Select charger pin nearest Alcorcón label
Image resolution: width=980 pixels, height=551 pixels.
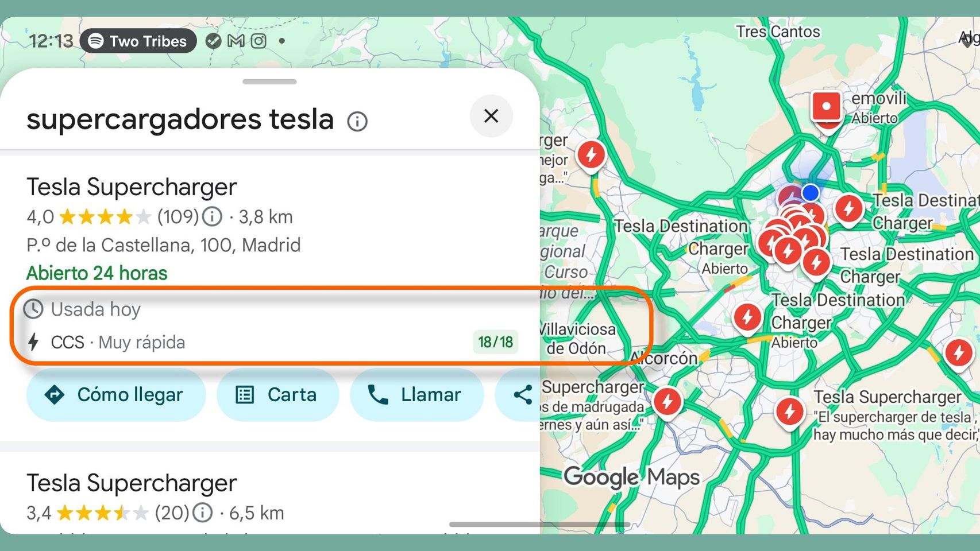[x=667, y=403]
